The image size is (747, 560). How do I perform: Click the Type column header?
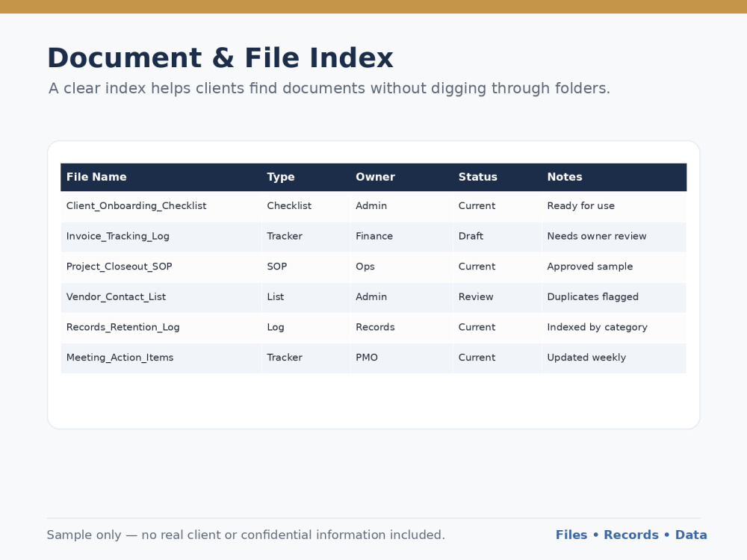[281, 177]
